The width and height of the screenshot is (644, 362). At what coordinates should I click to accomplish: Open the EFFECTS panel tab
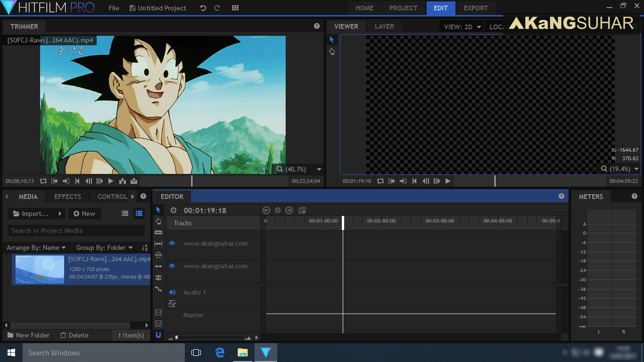[67, 197]
